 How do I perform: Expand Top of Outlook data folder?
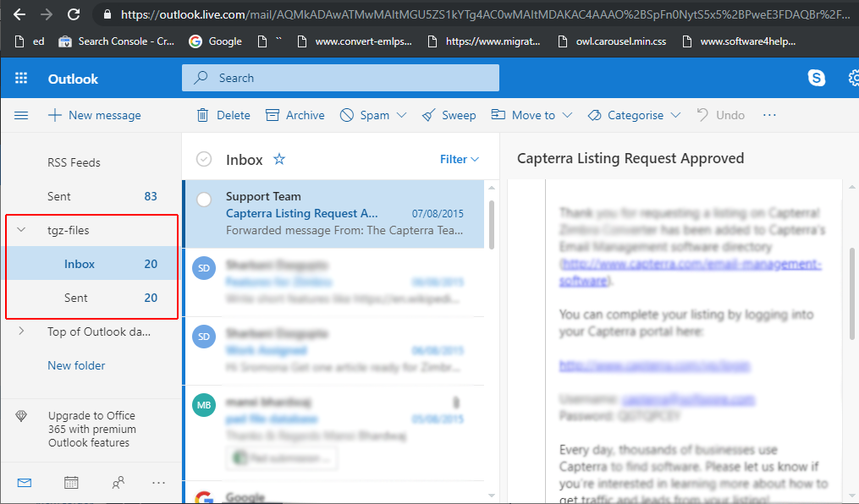pyautogui.click(x=22, y=331)
